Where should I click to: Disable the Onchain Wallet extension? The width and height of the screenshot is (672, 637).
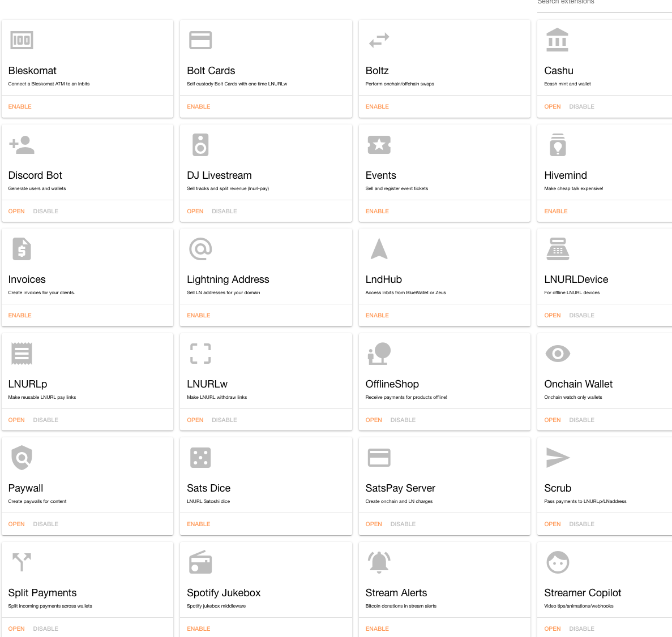(581, 420)
